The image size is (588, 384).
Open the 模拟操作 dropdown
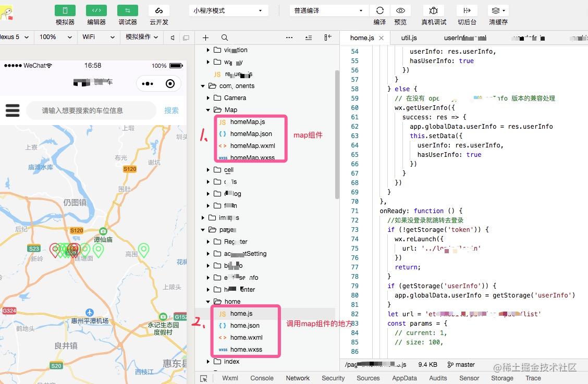[142, 37]
